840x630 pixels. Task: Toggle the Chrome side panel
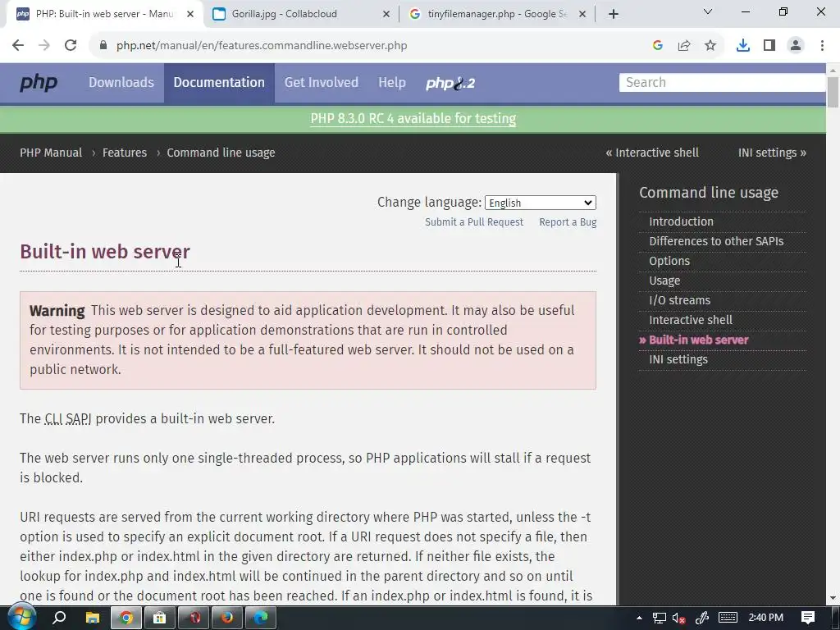pyautogui.click(x=769, y=46)
